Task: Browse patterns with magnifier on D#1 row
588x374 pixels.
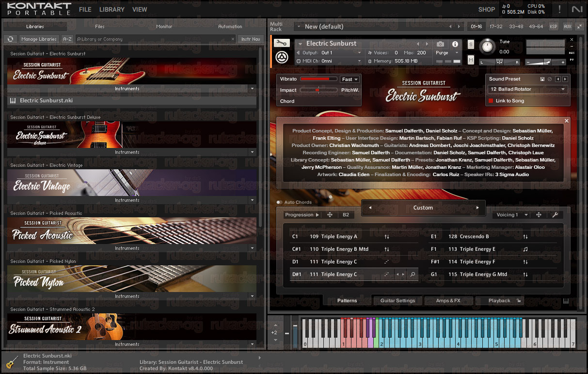Action: point(413,275)
